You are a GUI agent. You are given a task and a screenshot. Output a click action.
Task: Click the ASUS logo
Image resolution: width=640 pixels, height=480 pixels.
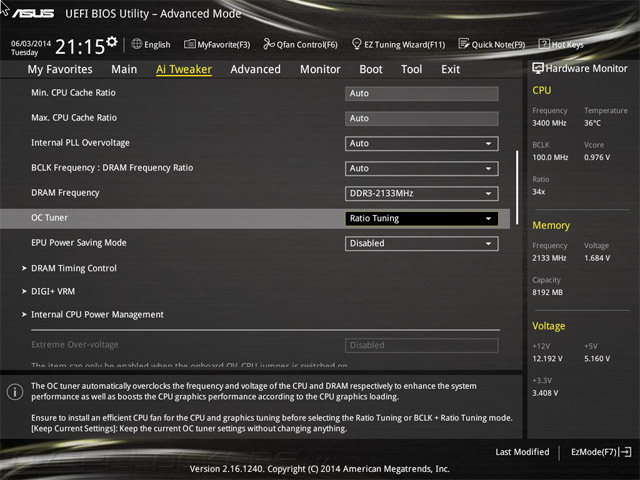(x=33, y=13)
